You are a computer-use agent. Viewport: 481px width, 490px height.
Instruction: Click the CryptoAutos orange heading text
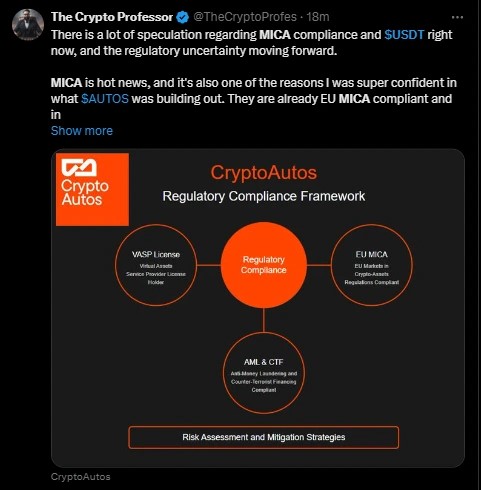tap(264, 173)
